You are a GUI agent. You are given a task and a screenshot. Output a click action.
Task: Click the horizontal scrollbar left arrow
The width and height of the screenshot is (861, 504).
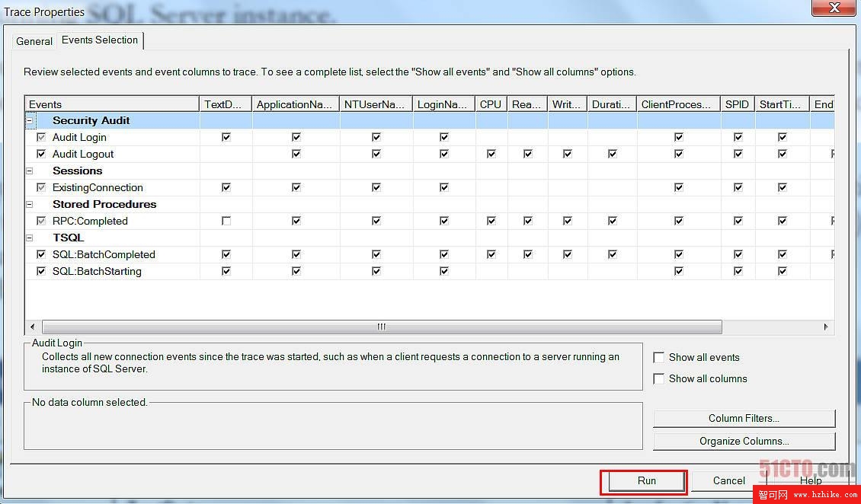[33, 327]
